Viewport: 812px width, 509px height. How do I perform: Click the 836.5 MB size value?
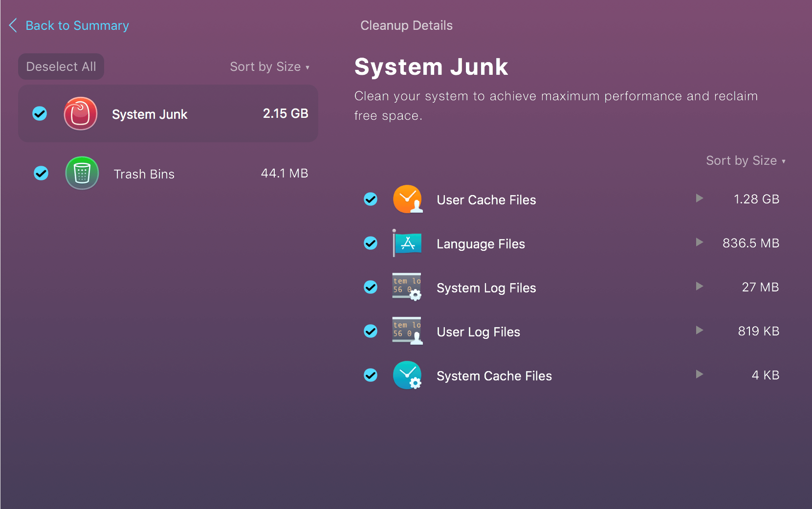[x=751, y=243]
